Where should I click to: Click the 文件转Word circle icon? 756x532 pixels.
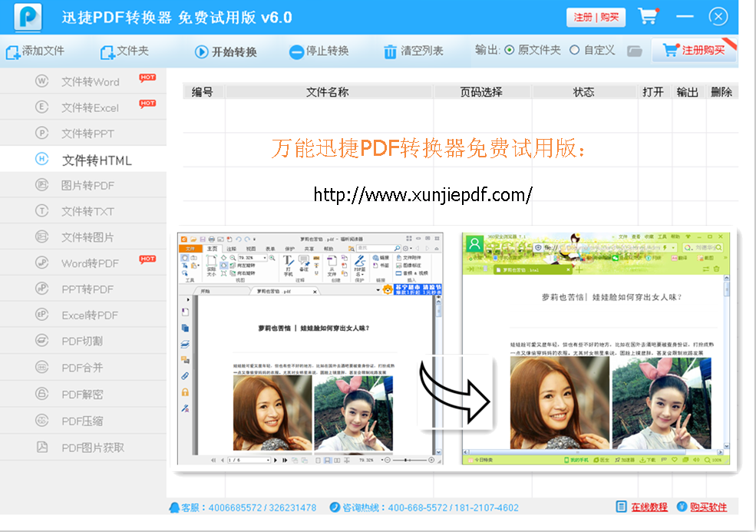tap(42, 81)
